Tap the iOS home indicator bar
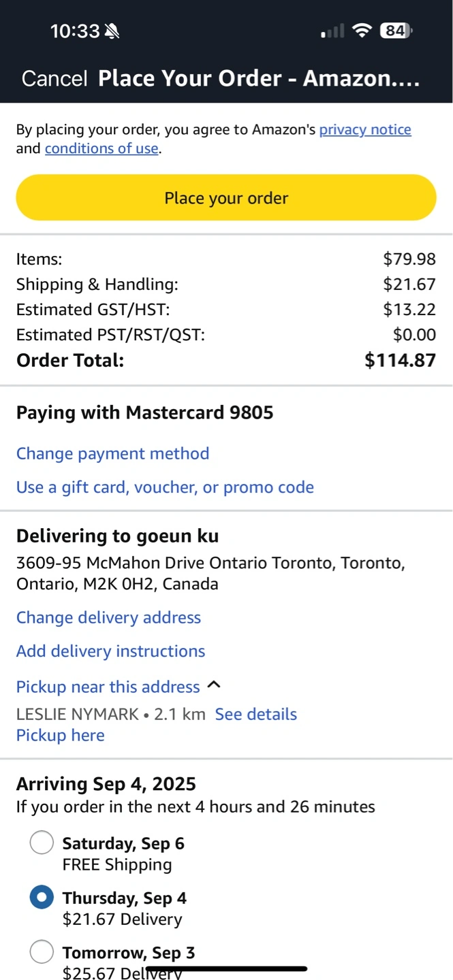The image size is (453, 980). tap(226, 968)
